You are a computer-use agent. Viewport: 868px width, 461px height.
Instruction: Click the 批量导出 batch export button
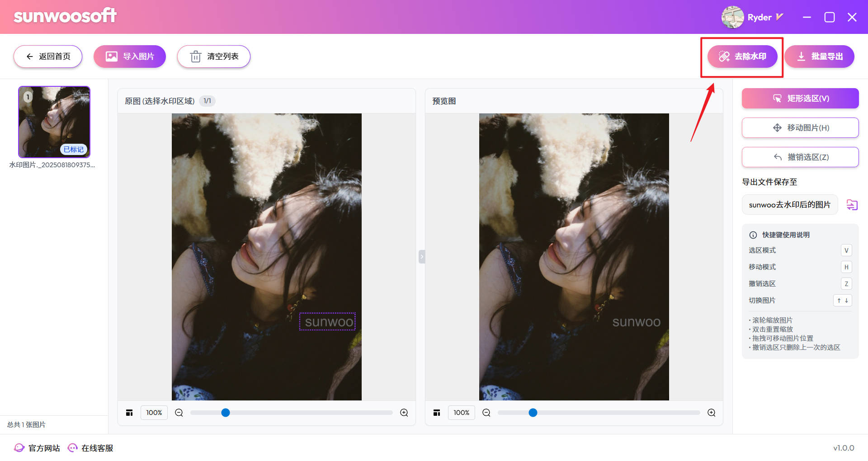tap(819, 56)
